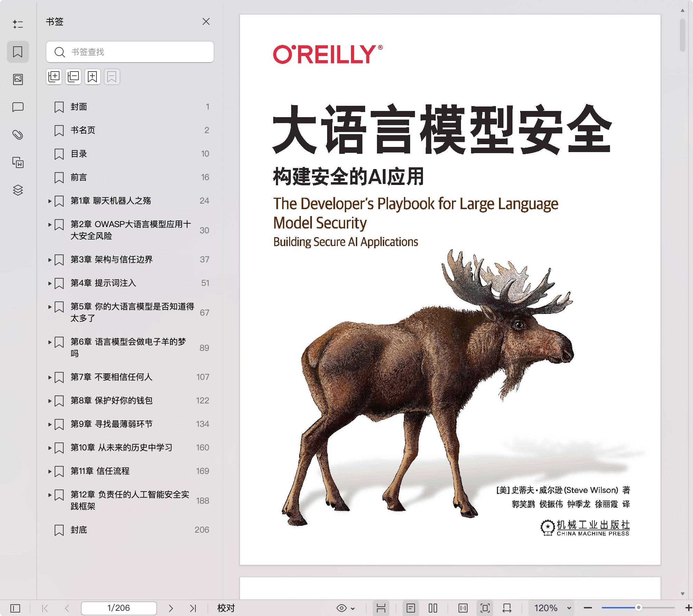The image size is (693, 616).
Task: Open the attachments paperclip panel
Action: click(x=18, y=135)
